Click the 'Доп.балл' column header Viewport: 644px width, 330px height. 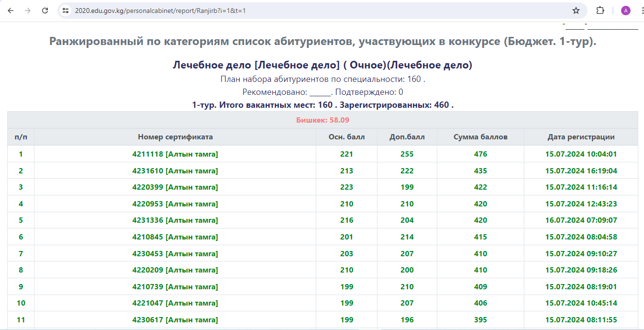(x=407, y=137)
